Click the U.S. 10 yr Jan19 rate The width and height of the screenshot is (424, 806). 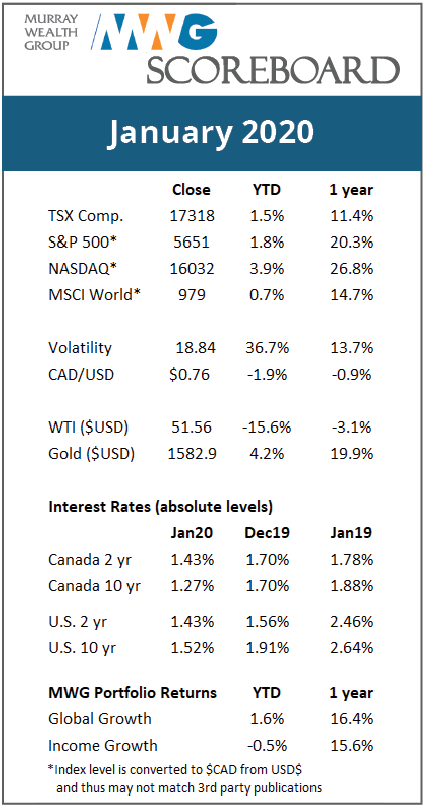tap(352, 647)
